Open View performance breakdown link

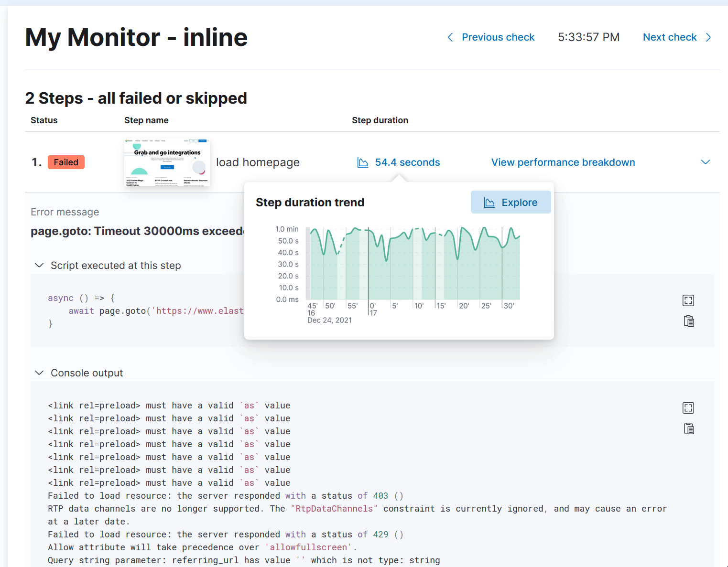pyautogui.click(x=563, y=162)
